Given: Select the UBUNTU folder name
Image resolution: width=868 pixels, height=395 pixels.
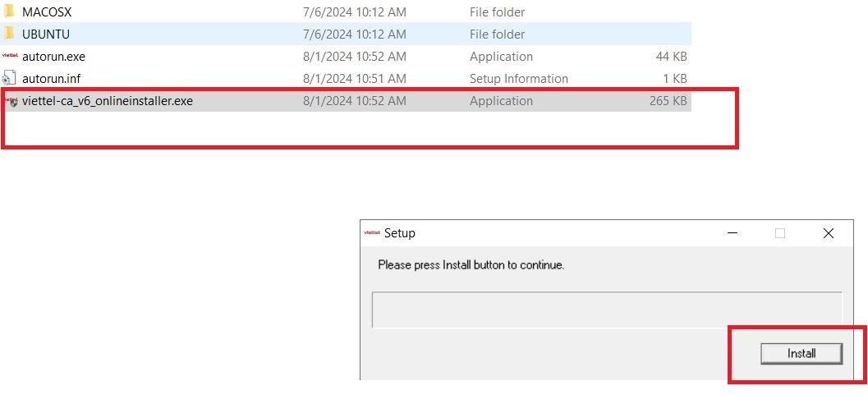Looking at the screenshot, I should (x=46, y=34).
